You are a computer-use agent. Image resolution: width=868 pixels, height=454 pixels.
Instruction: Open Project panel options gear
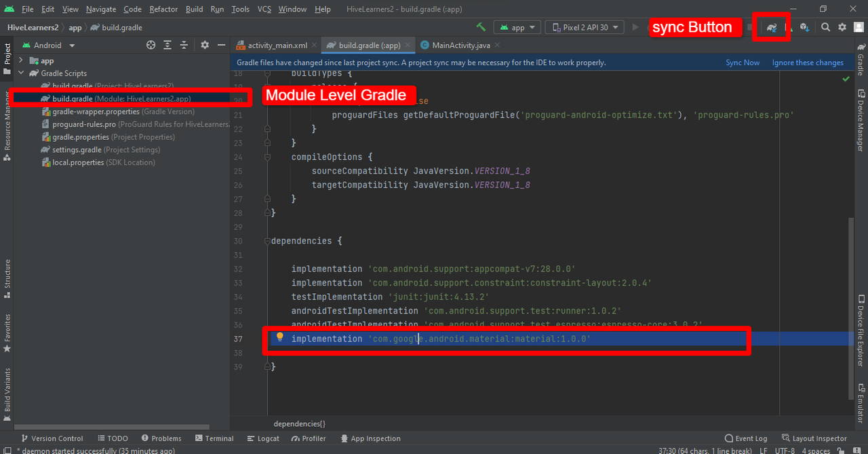205,45
